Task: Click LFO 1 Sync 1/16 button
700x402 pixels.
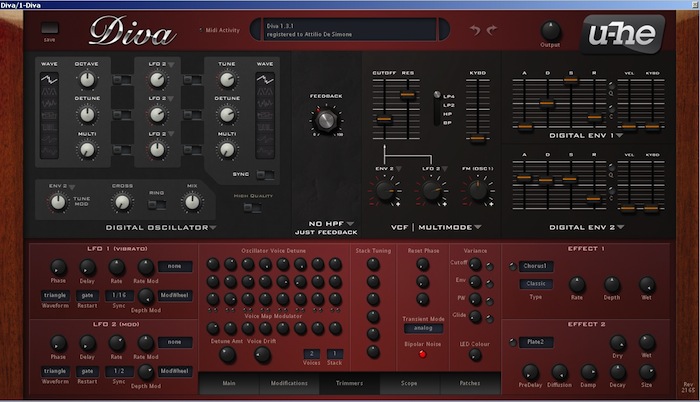Action: (119, 295)
